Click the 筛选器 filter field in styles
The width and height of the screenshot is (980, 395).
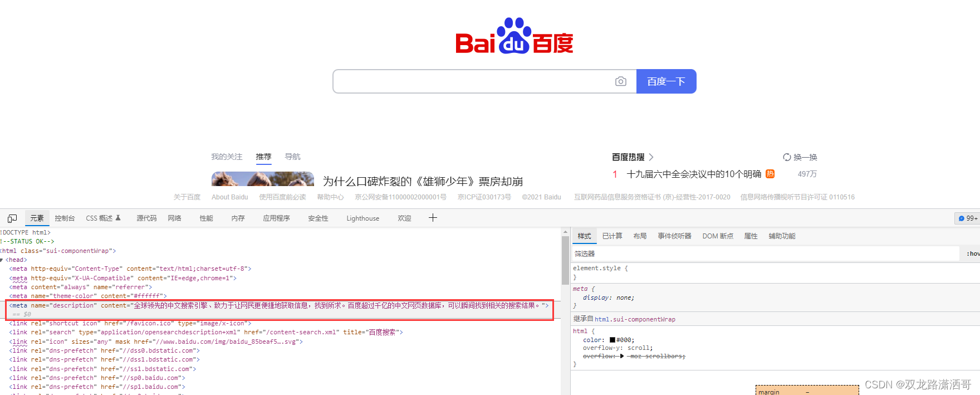(766, 253)
